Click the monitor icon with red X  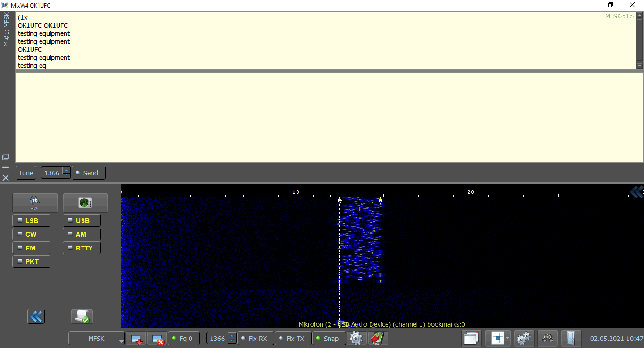[157, 339]
